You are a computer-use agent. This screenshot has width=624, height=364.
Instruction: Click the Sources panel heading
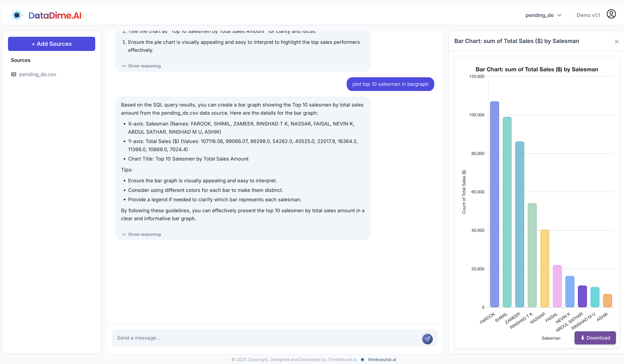click(x=21, y=60)
